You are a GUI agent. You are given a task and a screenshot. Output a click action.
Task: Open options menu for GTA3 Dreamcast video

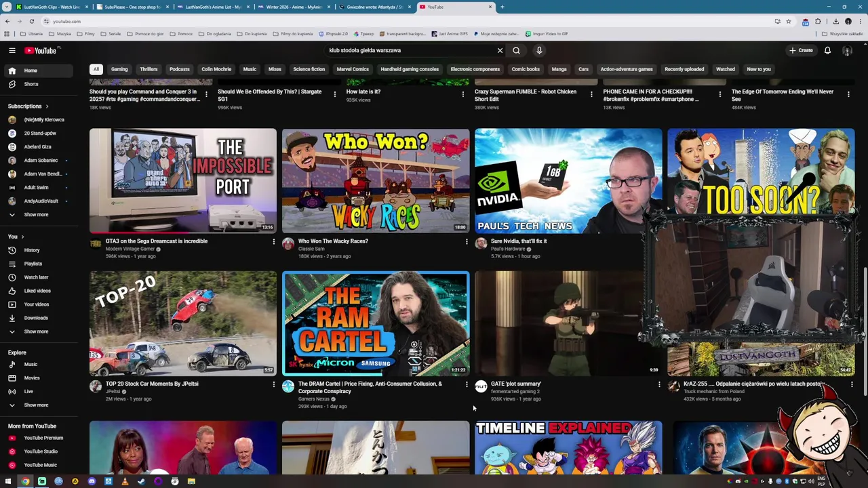(x=273, y=242)
